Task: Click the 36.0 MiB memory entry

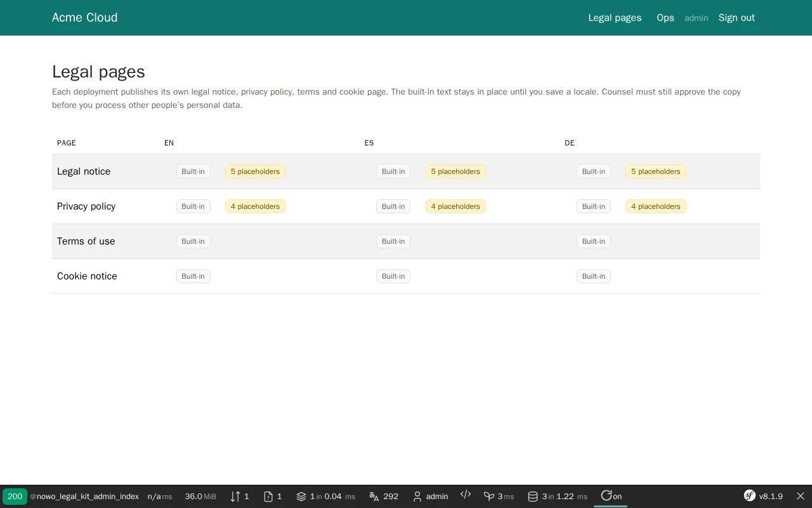Action: click(200, 497)
